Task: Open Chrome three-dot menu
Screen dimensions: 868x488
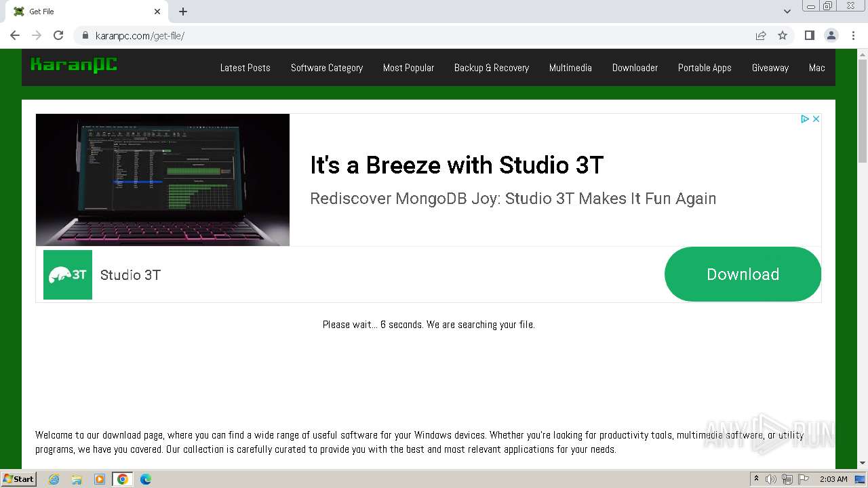Action: click(x=853, y=35)
